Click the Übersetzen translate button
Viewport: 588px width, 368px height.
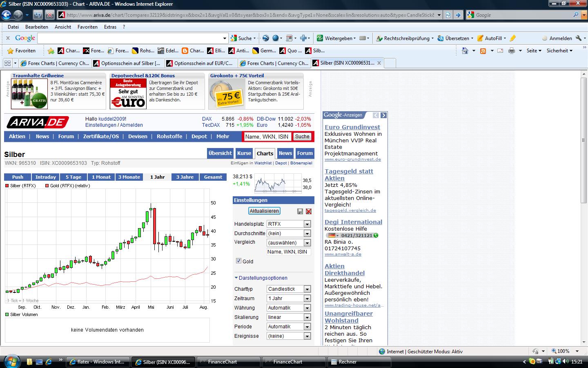[x=455, y=38]
